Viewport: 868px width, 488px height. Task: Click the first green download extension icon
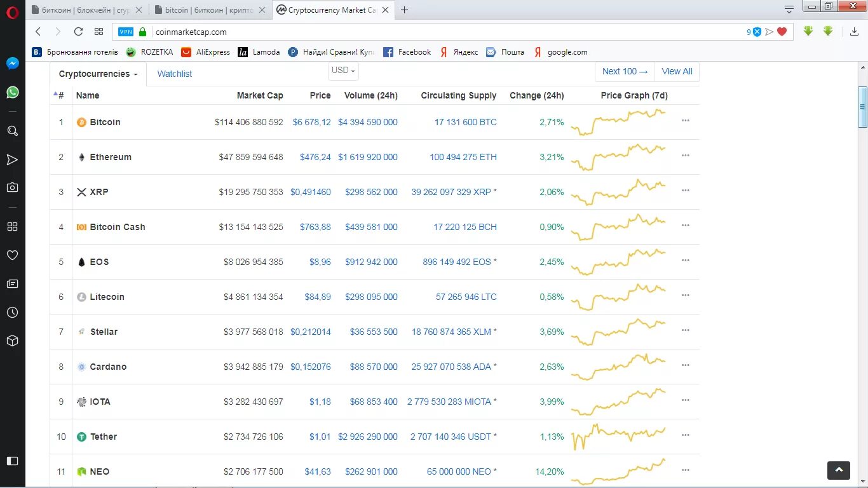pyautogui.click(x=808, y=31)
